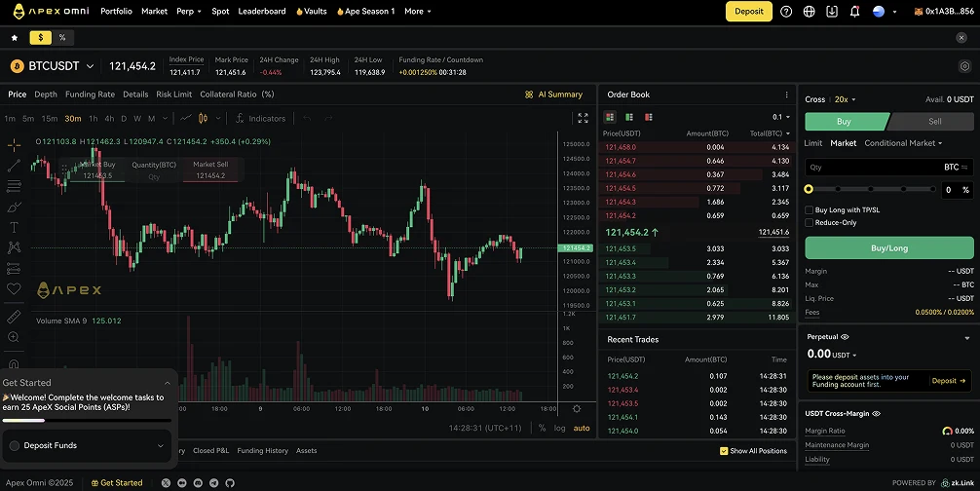
Task: Open the Indicators menu
Action: [261, 118]
